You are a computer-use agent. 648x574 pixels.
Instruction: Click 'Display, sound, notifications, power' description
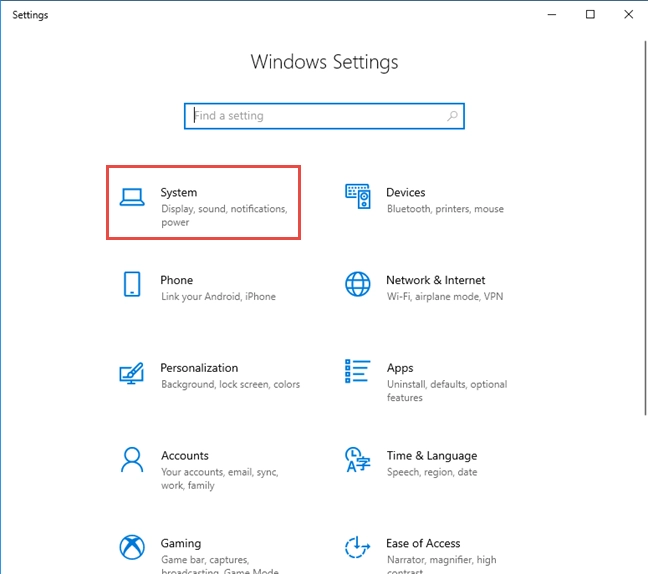[x=224, y=215]
